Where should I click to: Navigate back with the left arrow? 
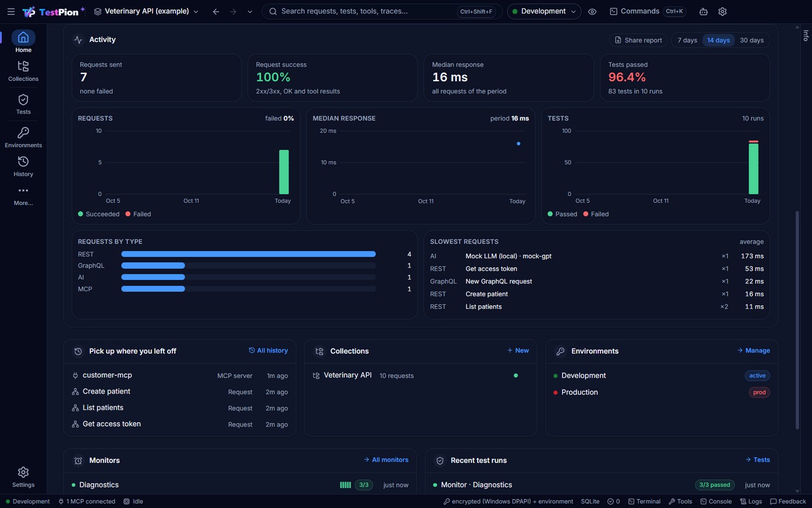216,11
